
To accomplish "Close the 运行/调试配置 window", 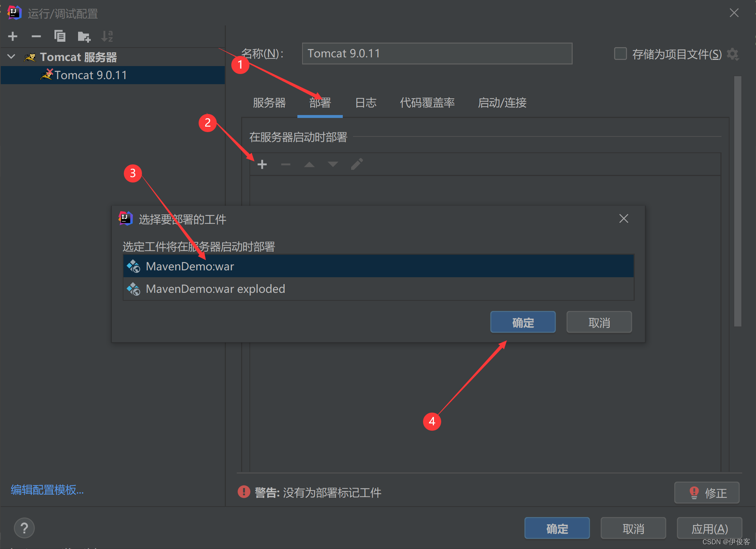I will click(x=734, y=13).
